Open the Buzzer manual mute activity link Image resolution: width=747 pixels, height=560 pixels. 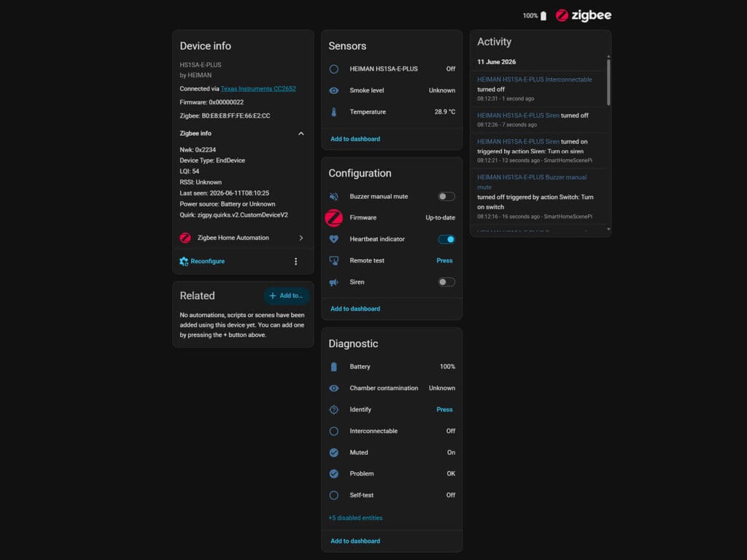coord(532,182)
